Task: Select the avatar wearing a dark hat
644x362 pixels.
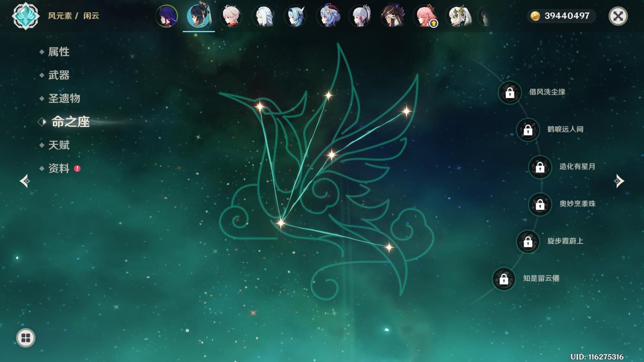Action: (x=392, y=16)
